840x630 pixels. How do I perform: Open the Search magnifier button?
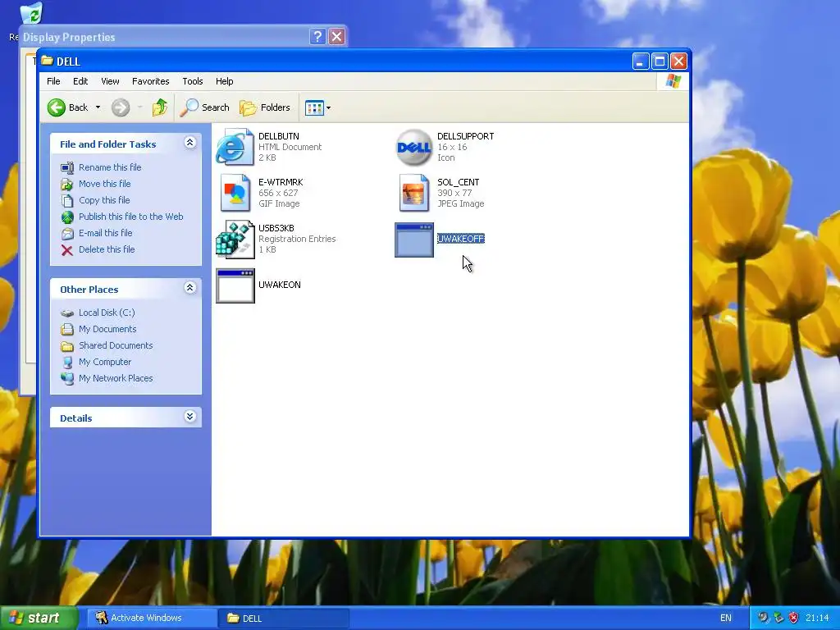point(204,107)
